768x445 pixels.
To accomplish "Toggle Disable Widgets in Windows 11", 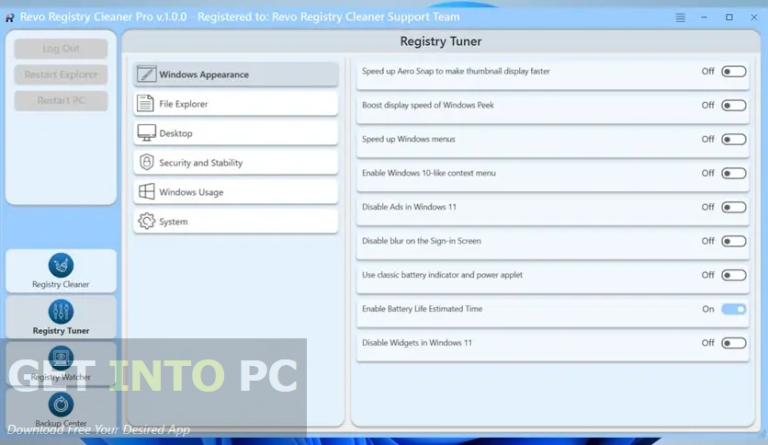I will click(733, 344).
